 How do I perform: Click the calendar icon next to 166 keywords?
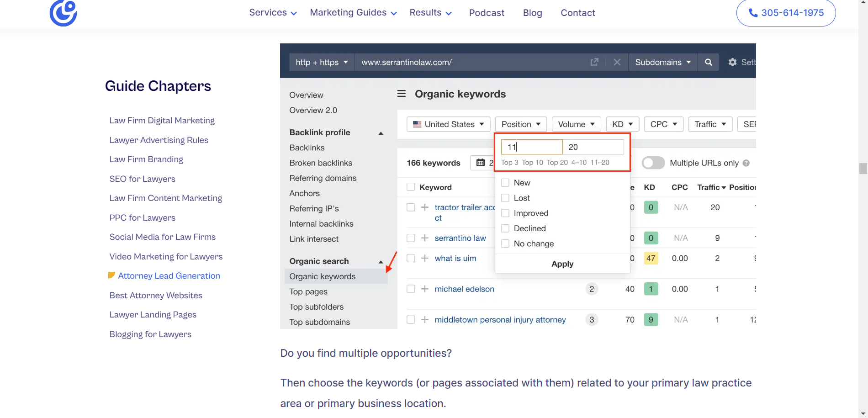[481, 163]
